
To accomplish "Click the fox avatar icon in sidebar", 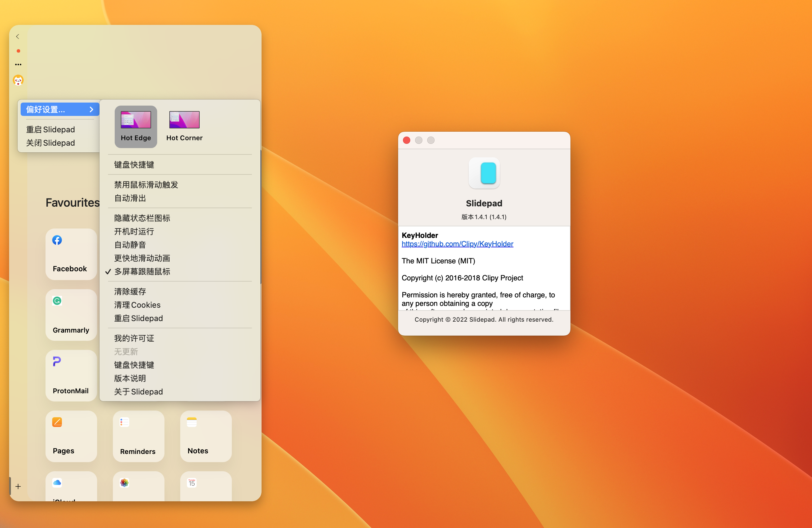I will click(x=18, y=80).
